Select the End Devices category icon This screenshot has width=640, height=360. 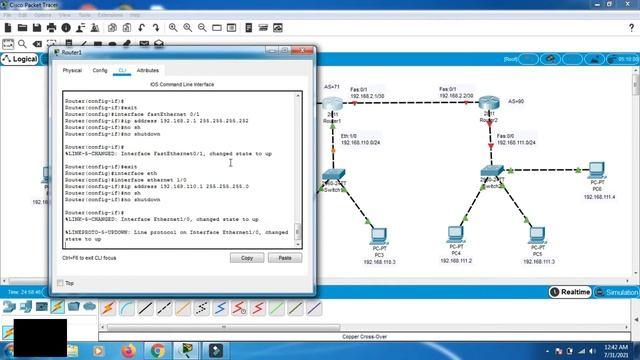coord(25,307)
